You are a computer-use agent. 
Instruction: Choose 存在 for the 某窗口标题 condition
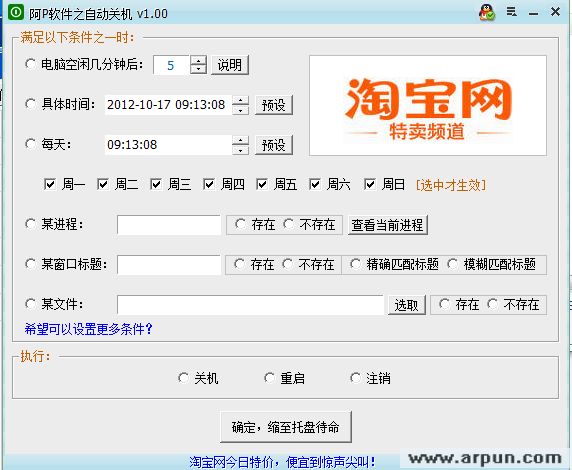tap(254, 264)
